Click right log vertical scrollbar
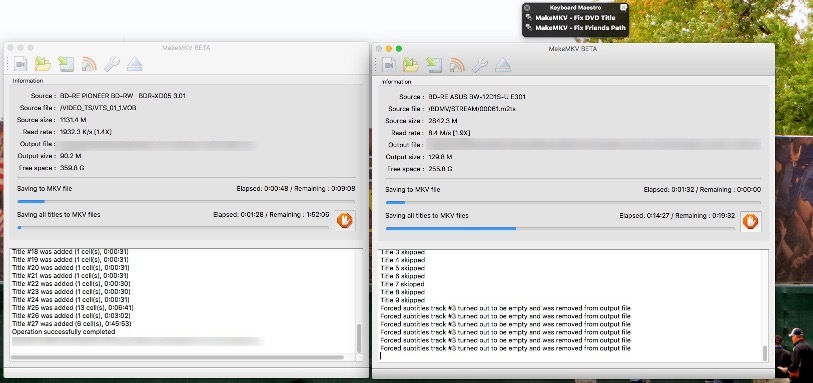Image resolution: width=813 pixels, height=383 pixels. coord(765,353)
